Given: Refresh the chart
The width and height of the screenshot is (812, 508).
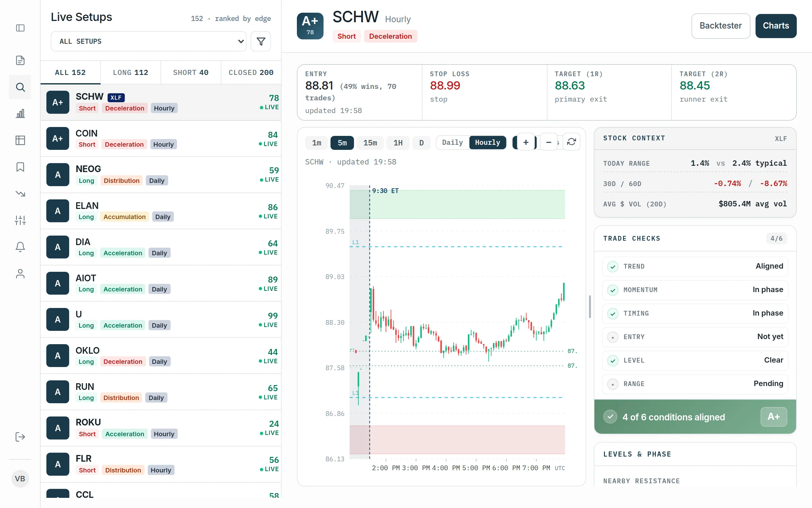Looking at the screenshot, I should [572, 142].
